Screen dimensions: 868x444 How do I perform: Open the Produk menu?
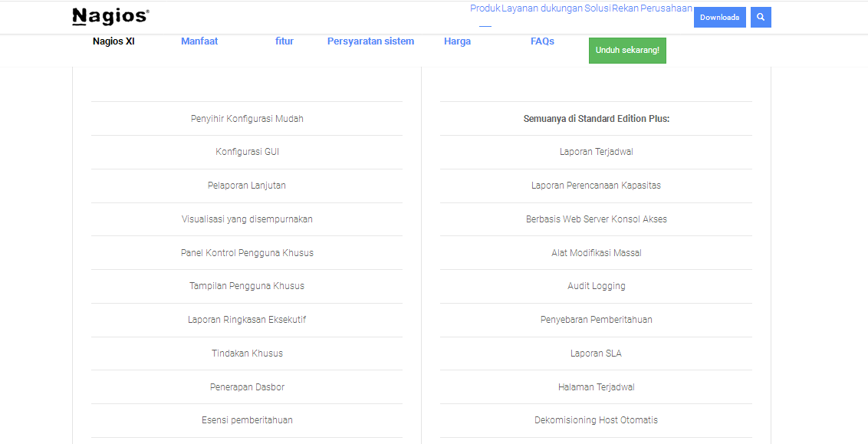485,8
